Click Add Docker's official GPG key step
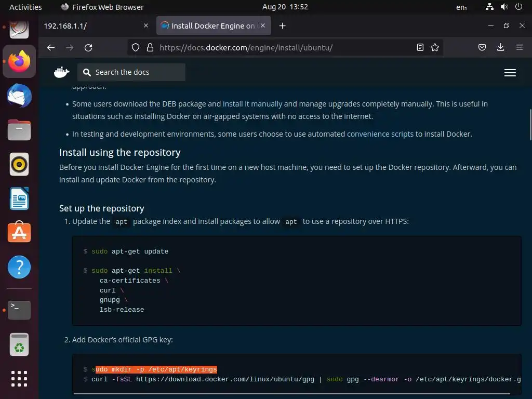532x399 pixels. click(x=123, y=340)
